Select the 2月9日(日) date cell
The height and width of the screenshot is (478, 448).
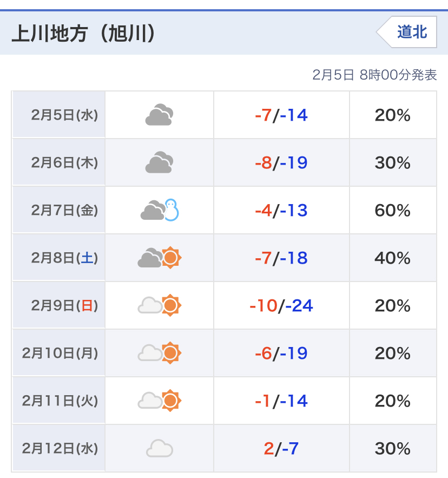click(x=64, y=306)
